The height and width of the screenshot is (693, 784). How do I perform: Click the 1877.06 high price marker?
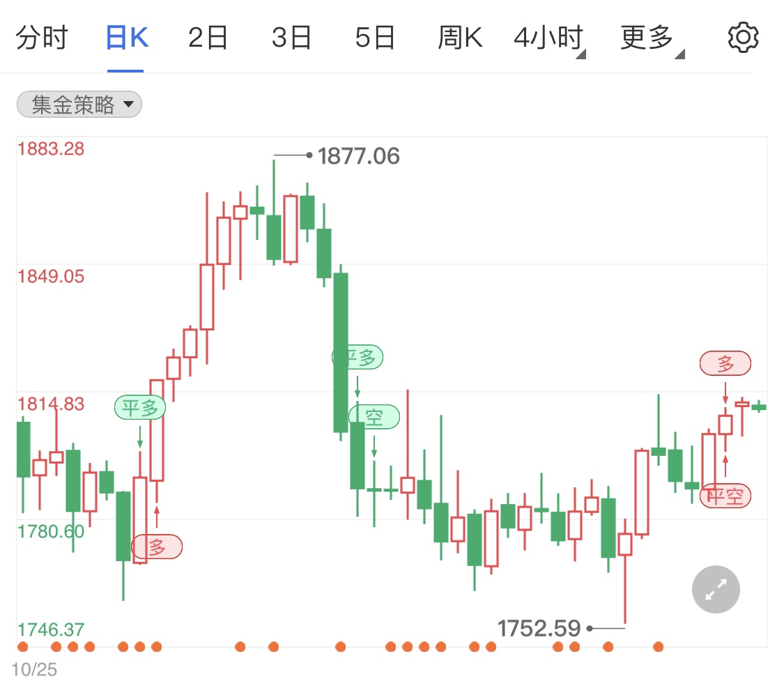pyautogui.click(x=358, y=156)
